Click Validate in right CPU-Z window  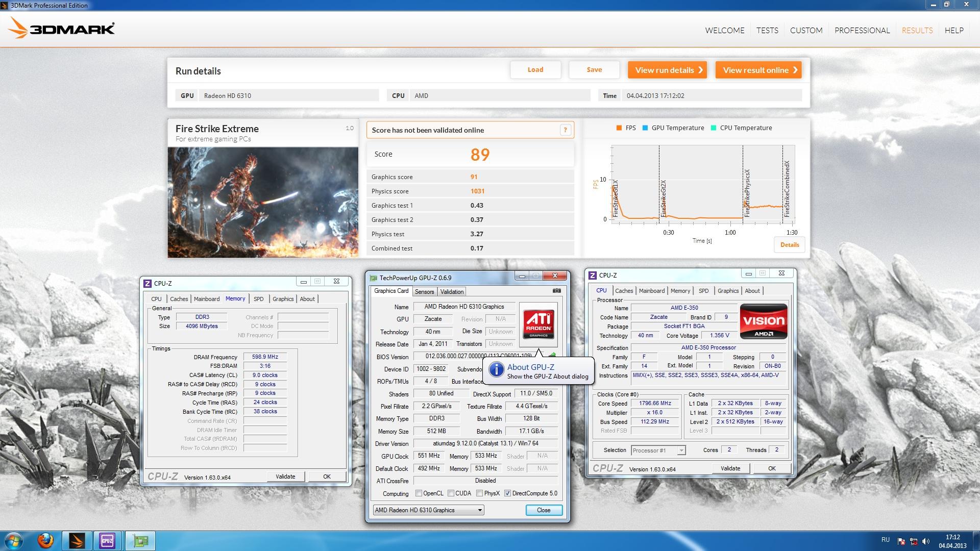[730, 468]
